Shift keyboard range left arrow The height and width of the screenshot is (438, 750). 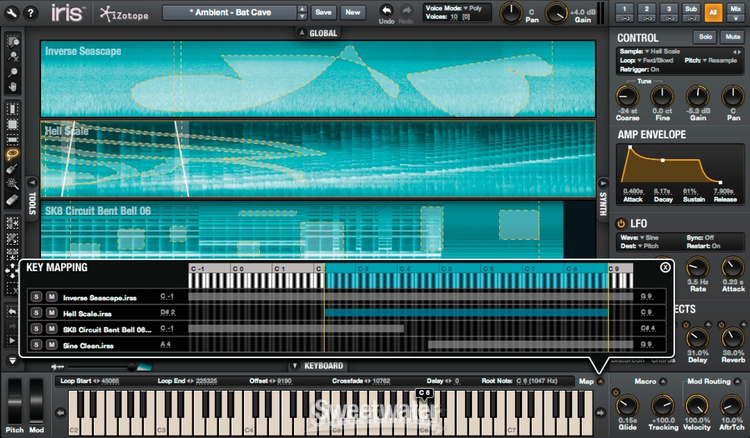pos(61,413)
